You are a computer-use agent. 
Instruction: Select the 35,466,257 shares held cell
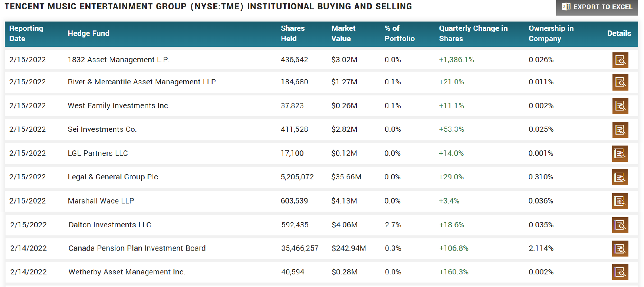pyautogui.click(x=300, y=248)
